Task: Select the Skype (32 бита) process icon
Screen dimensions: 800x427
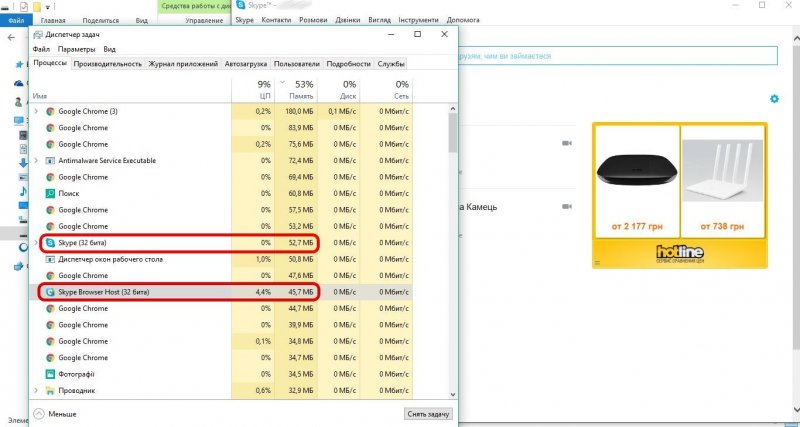Action: [x=50, y=242]
